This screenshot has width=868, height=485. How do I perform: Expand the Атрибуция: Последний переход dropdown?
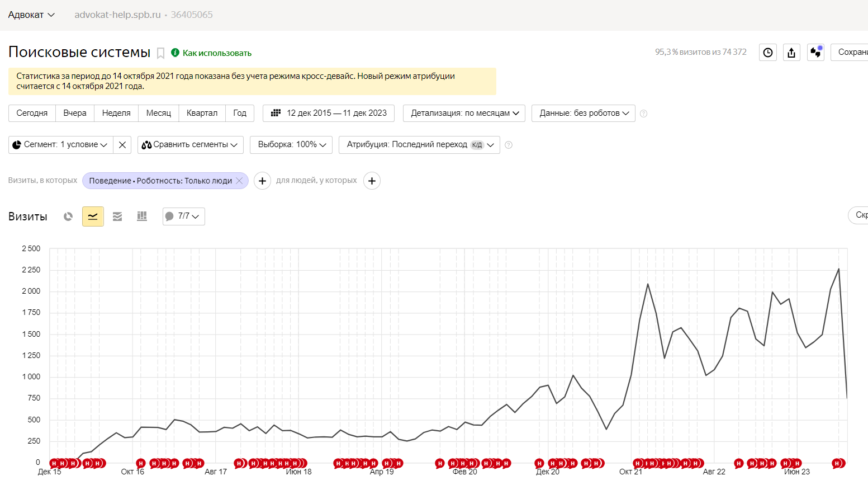(419, 145)
